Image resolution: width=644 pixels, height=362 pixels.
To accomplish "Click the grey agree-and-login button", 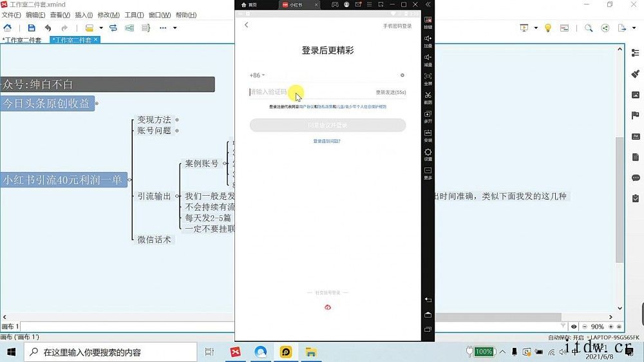I will 327,126.
